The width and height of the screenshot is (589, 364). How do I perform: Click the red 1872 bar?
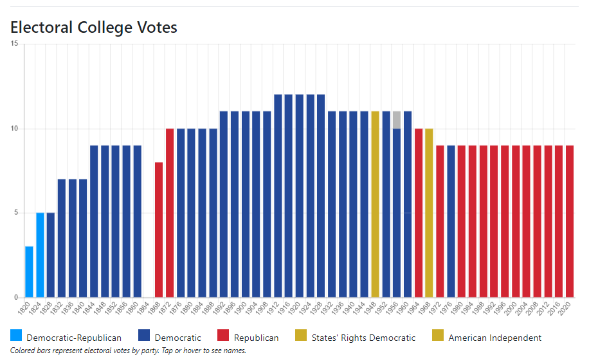pos(170,213)
